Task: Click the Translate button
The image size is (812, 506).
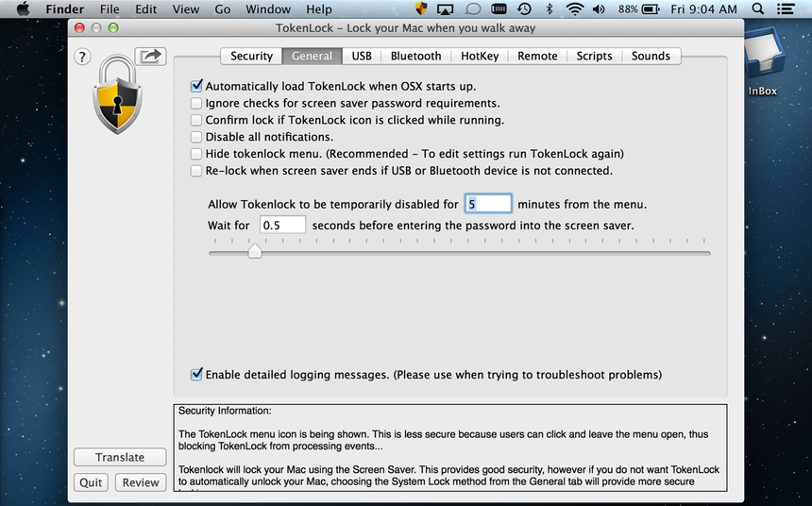Action: coord(120,457)
